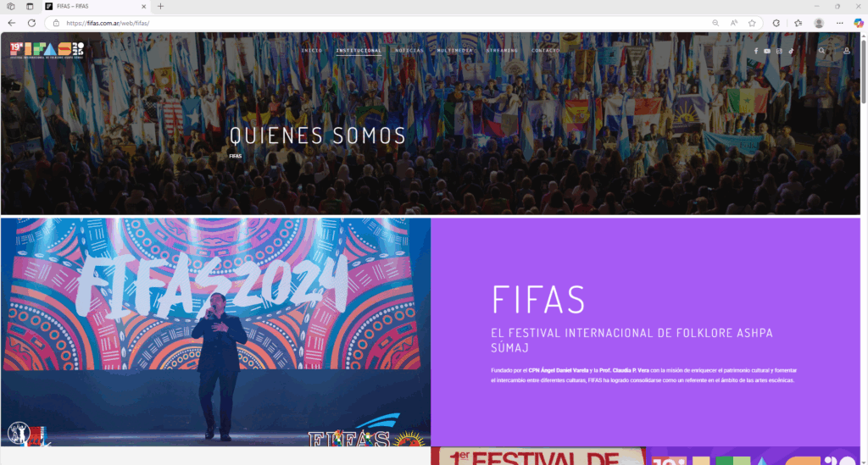The width and height of the screenshot is (868, 465).
Task: Click the vertical page scrollbar
Action: (x=864, y=249)
